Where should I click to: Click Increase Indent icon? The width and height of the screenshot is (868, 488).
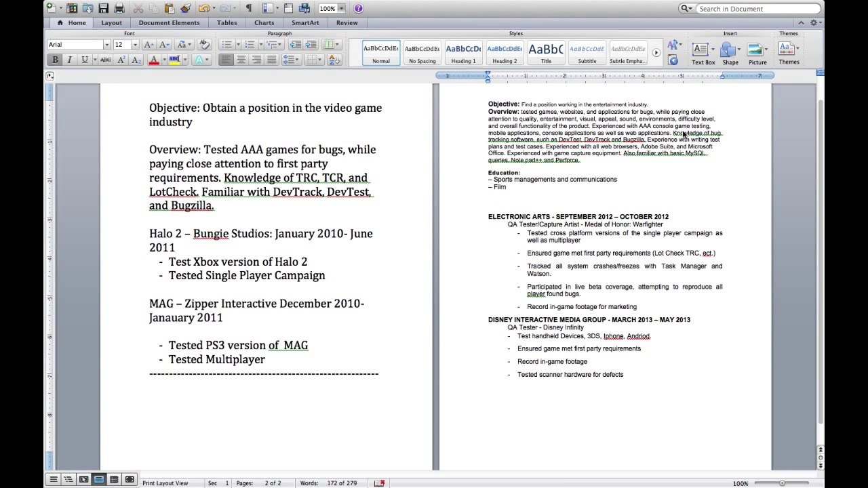(310, 44)
